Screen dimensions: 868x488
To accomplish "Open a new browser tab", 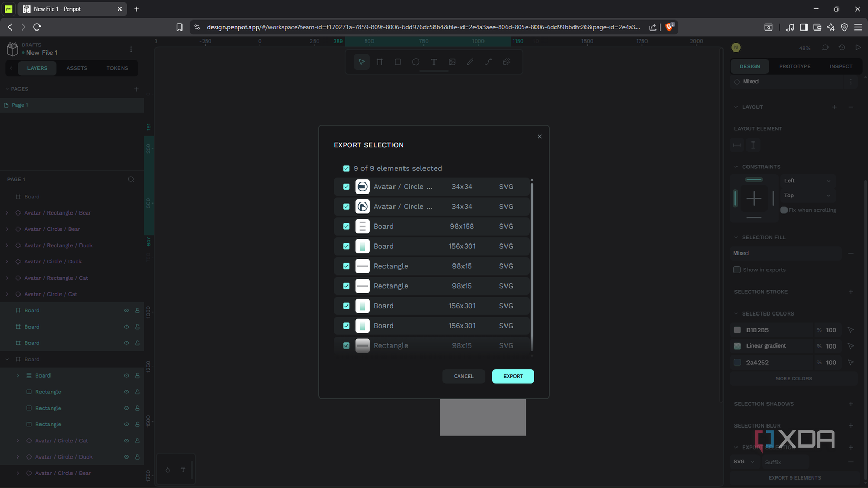I will click(x=136, y=9).
